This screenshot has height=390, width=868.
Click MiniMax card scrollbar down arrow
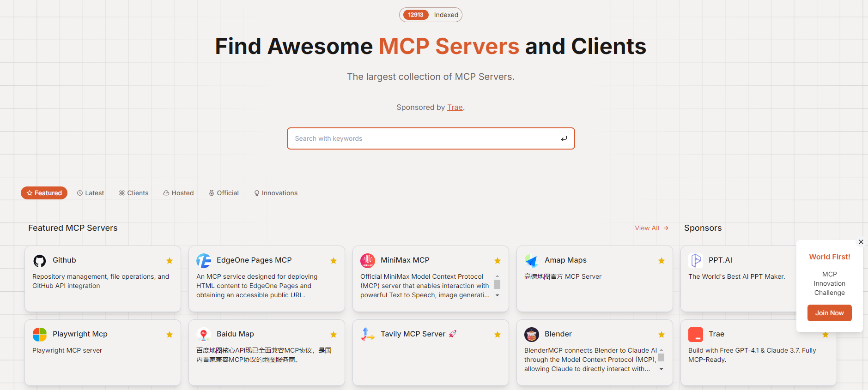click(497, 295)
